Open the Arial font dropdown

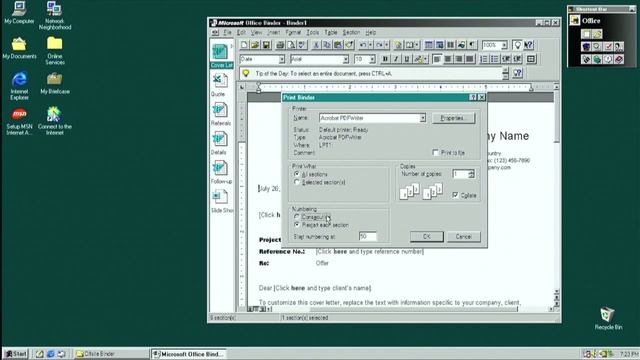(345, 60)
